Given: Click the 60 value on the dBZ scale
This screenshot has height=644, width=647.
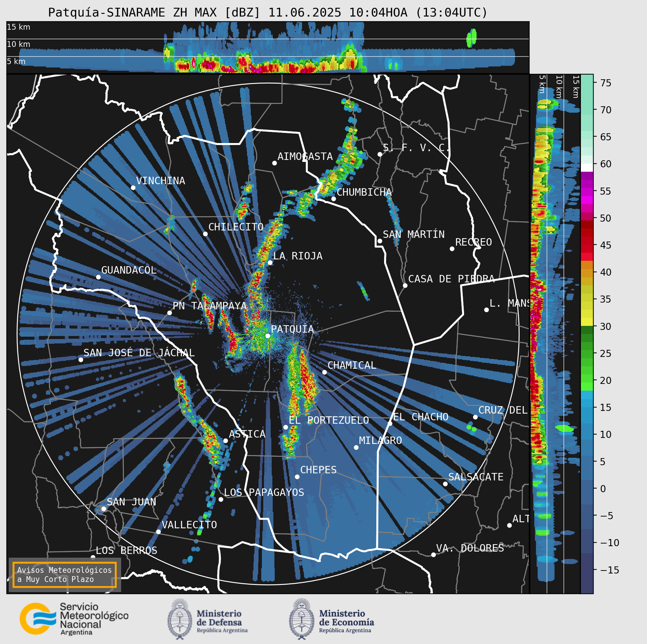Looking at the screenshot, I should coord(606,164).
